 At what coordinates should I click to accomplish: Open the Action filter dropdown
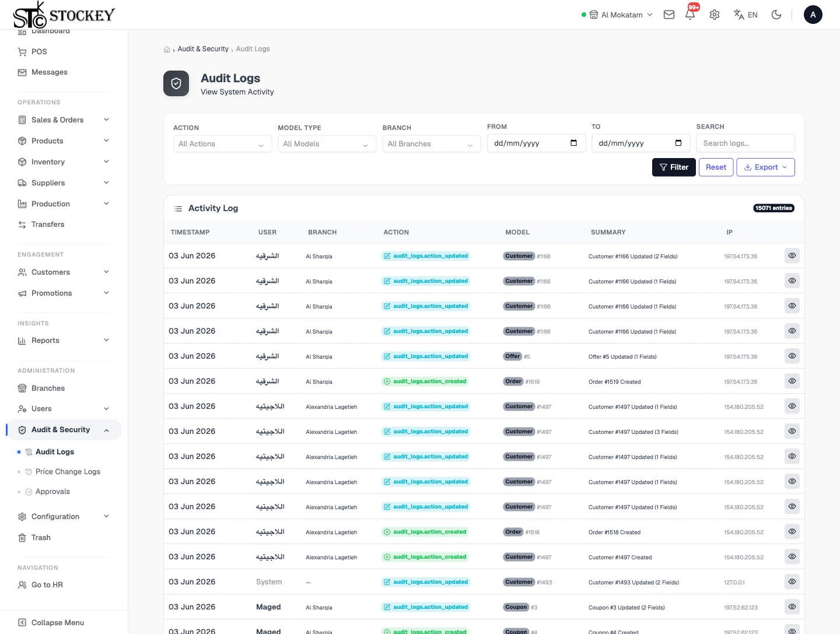coord(222,143)
